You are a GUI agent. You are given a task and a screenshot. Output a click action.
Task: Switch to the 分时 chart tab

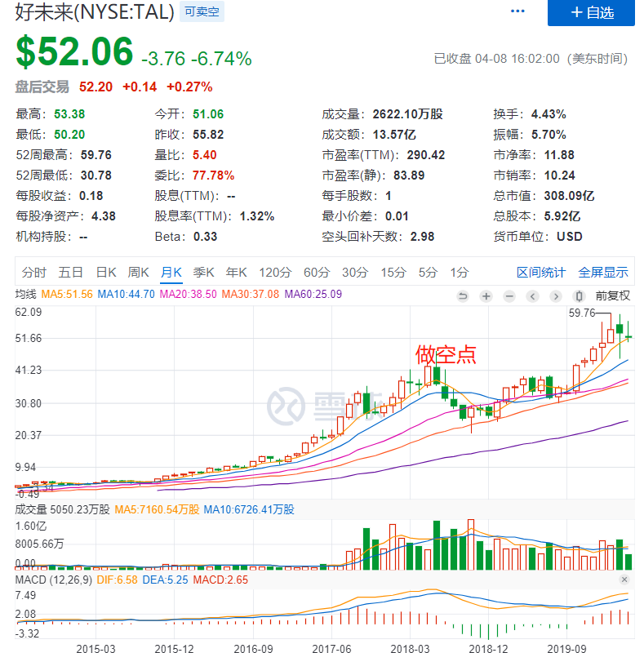(34, 272)
